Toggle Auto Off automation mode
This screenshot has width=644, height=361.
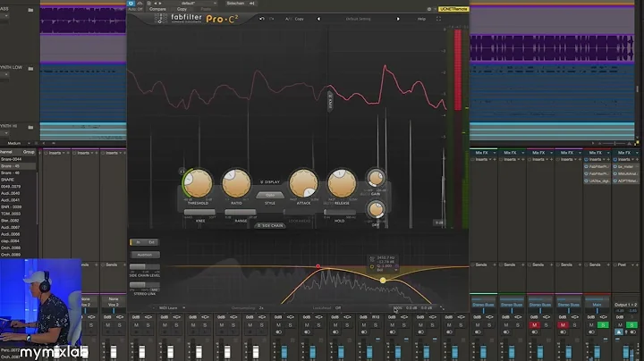coord(135,9)
